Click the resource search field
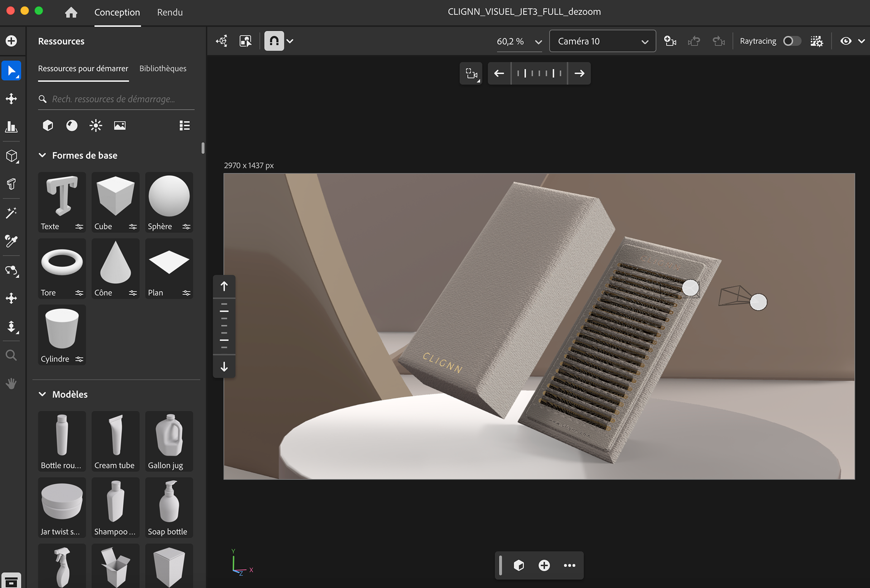This screenshot has width=870, height=588. [x=116, y=99]
